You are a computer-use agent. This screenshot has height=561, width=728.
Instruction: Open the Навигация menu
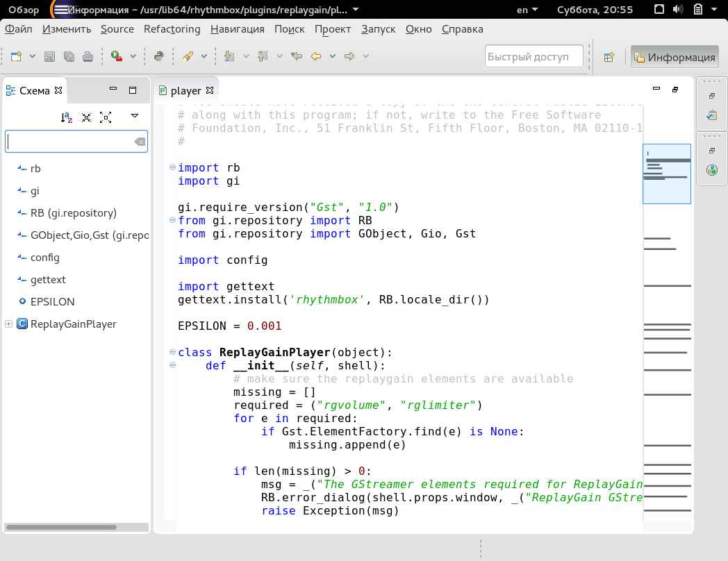pyautogui.click(x=238, y=28)
